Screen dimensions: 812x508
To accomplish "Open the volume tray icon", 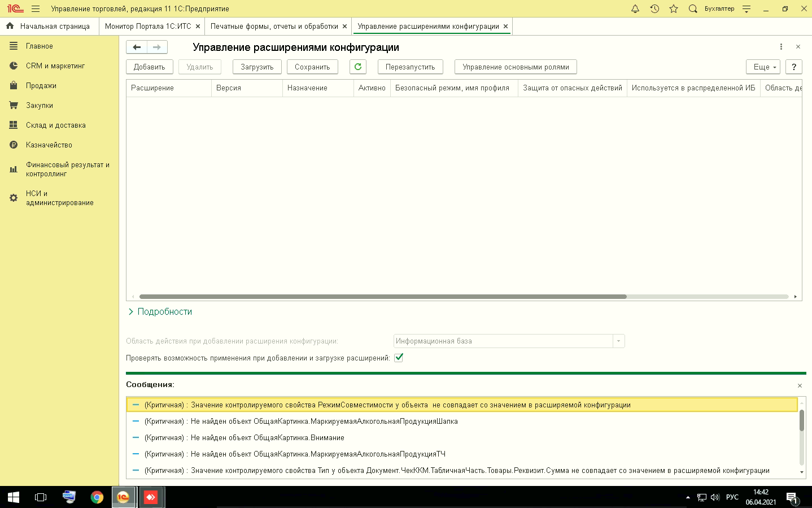I will [715, 497].
